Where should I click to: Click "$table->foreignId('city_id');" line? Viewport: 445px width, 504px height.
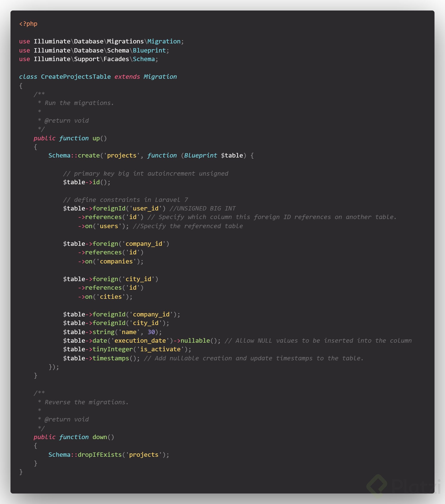click(116, 323)
